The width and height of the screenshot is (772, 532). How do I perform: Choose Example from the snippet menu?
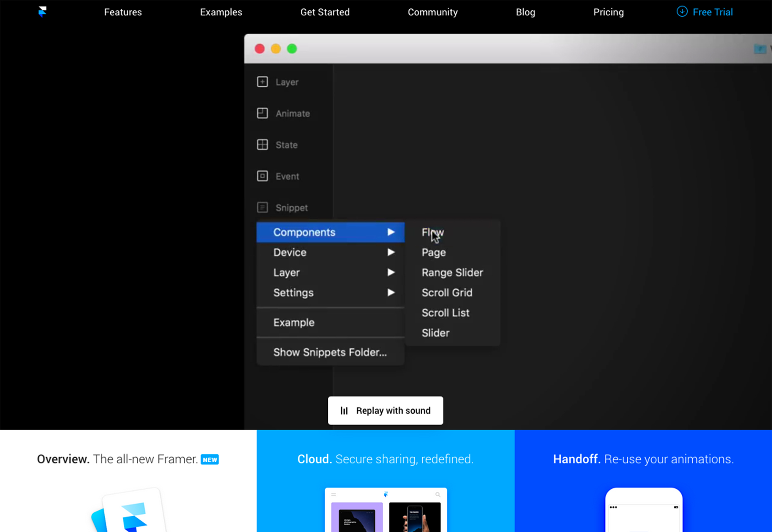pos(330,323)
